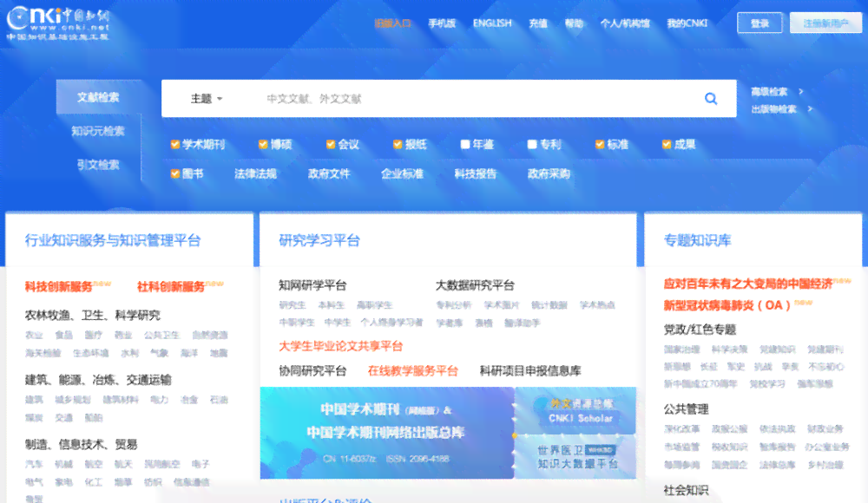
Task: Open the 帮助 menu item
Action: pyautogui.click(x=574, y=23)
